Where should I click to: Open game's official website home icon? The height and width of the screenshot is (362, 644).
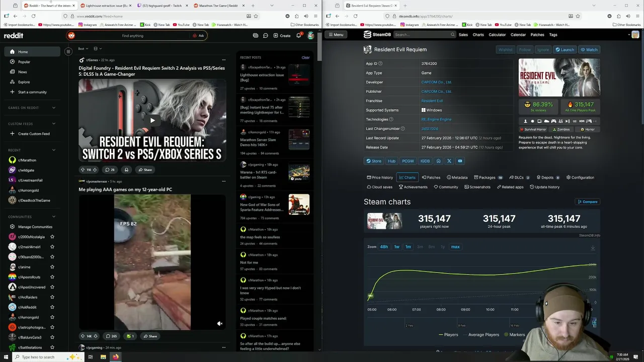coord(438,161)
